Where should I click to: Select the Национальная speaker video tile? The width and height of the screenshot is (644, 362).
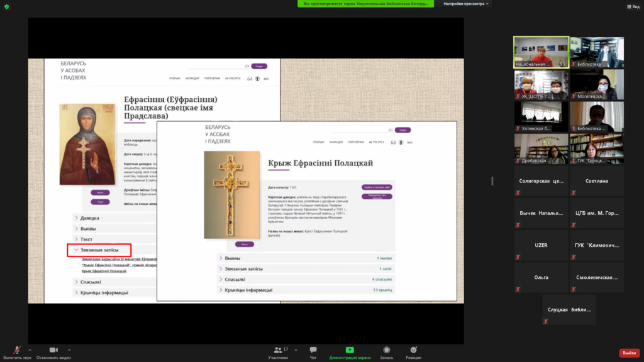(541, 52)
